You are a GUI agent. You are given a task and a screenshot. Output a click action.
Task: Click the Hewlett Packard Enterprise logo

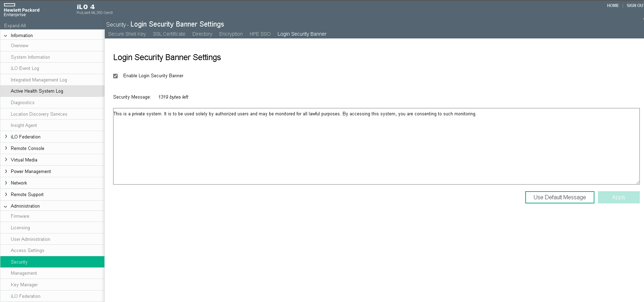click(21, 10)
